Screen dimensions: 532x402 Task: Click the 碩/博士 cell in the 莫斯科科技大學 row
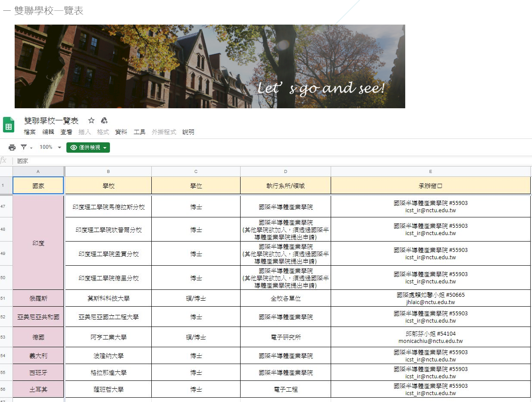[x=196, y=298]
